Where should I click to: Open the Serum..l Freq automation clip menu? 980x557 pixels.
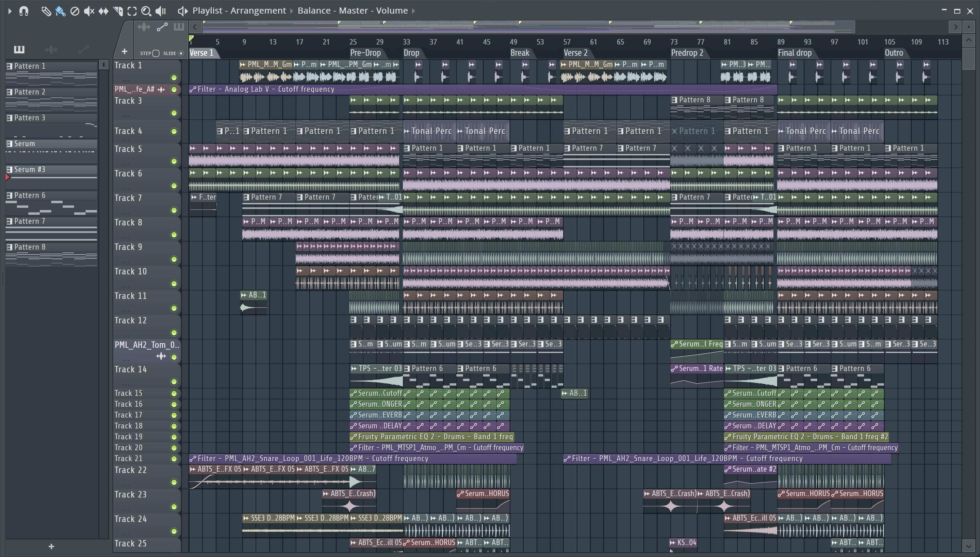(x=674, y=344)
